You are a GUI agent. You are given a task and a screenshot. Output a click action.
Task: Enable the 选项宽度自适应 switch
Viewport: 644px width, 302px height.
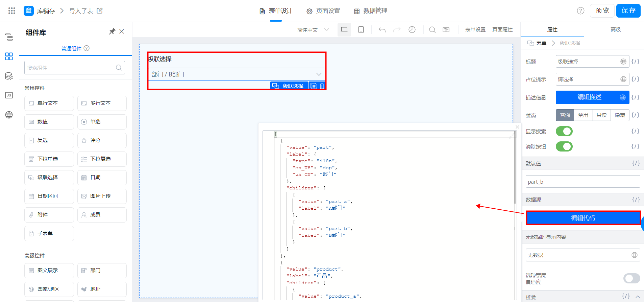tap(631, 278)
